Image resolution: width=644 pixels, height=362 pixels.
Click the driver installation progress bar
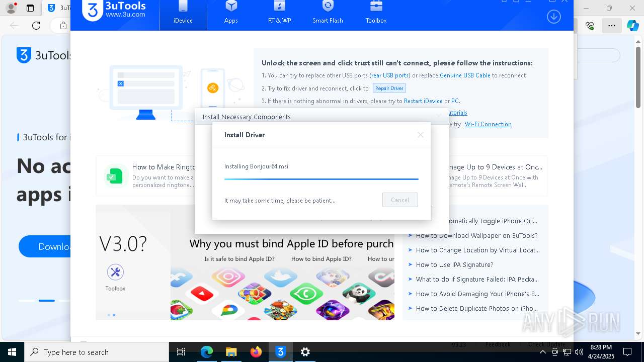321,179
